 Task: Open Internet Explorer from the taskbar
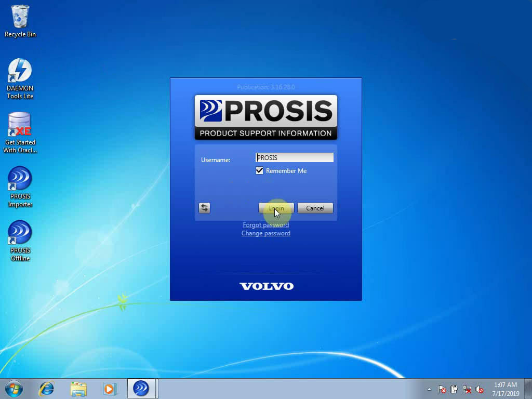47,389
